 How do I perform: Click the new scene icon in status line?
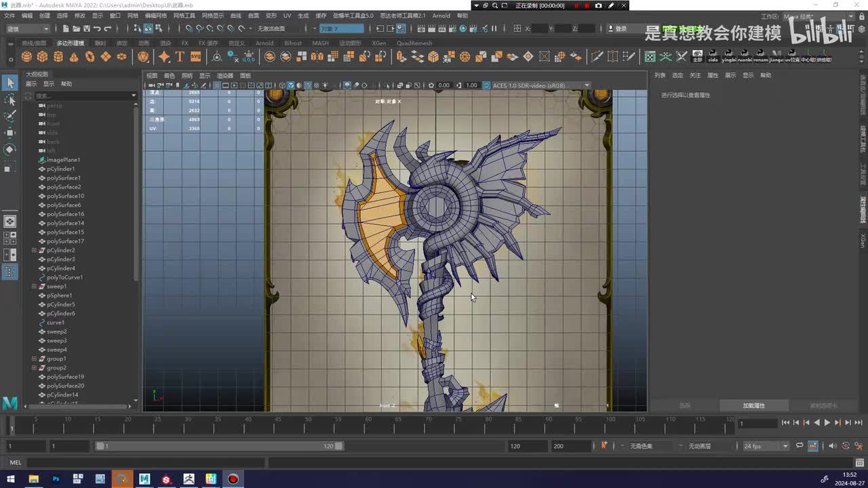coord(66,28)
